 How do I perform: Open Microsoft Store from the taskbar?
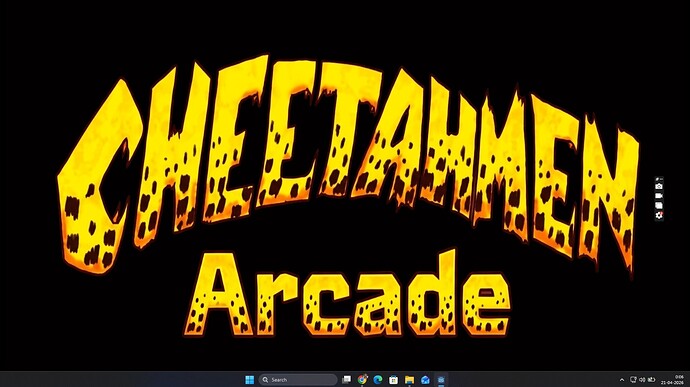(x=393, y=380)
